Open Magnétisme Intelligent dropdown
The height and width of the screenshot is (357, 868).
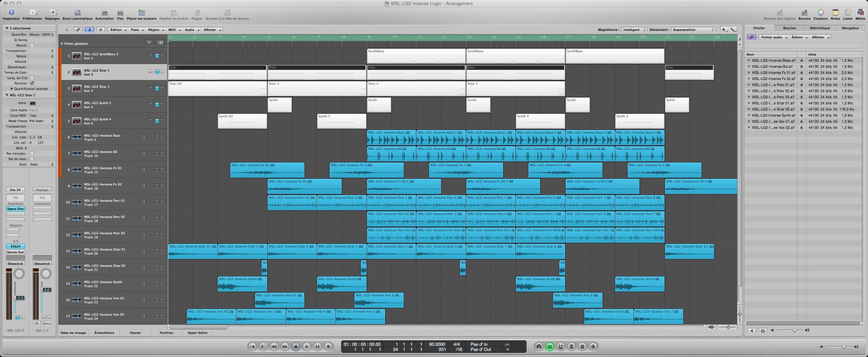point(634,30)
